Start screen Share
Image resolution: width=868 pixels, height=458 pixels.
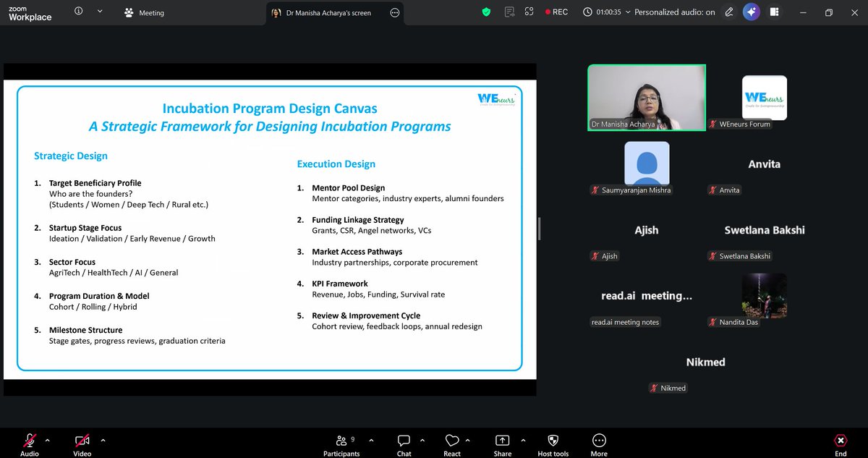pyautogui.click(x=503, y=444)
